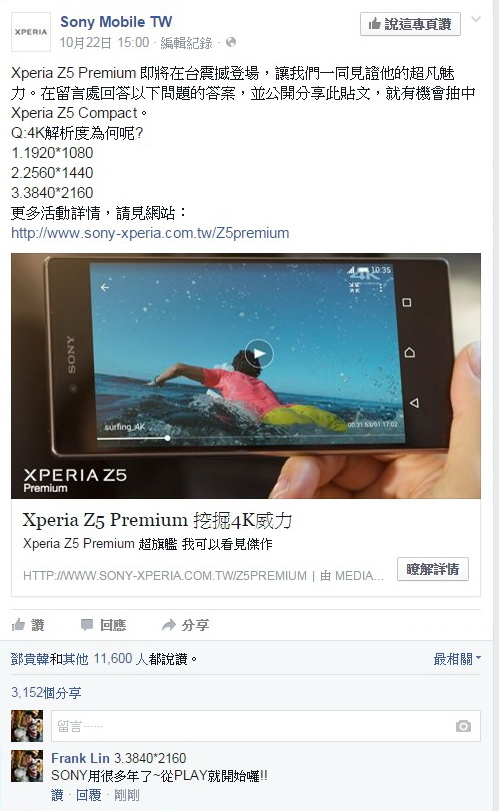This screenshot has height=811, width=499.
Task: Click the public globe privacy icon
Action: point(231,42)
